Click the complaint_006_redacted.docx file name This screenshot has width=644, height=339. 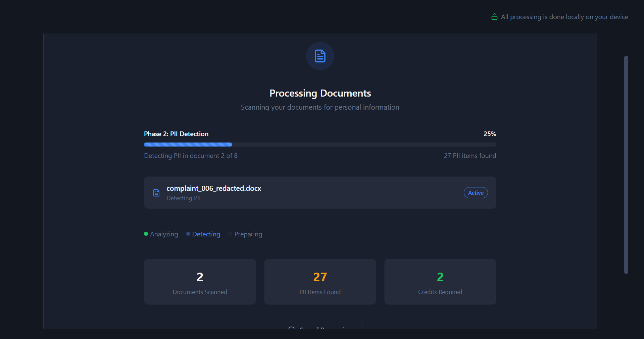[x=214, y=188]
